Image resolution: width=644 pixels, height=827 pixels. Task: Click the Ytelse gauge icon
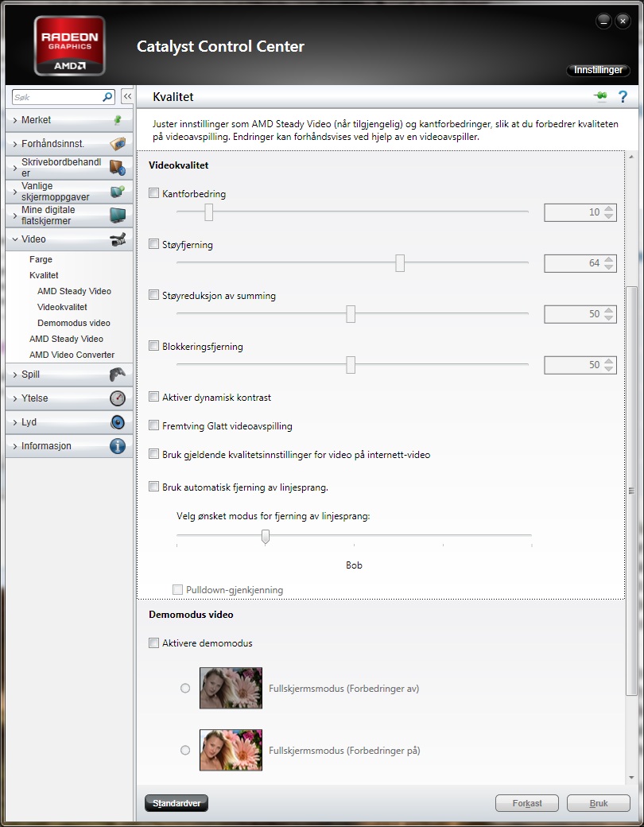117,398
